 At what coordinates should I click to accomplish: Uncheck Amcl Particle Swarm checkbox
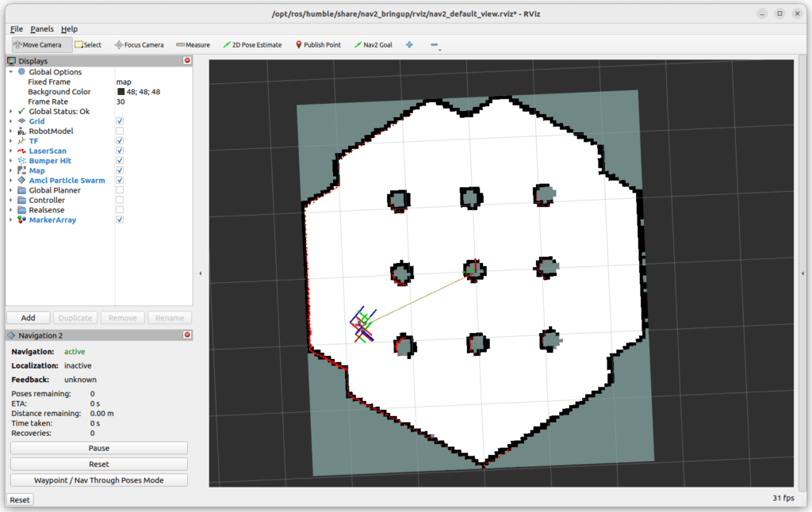point(120,180)
